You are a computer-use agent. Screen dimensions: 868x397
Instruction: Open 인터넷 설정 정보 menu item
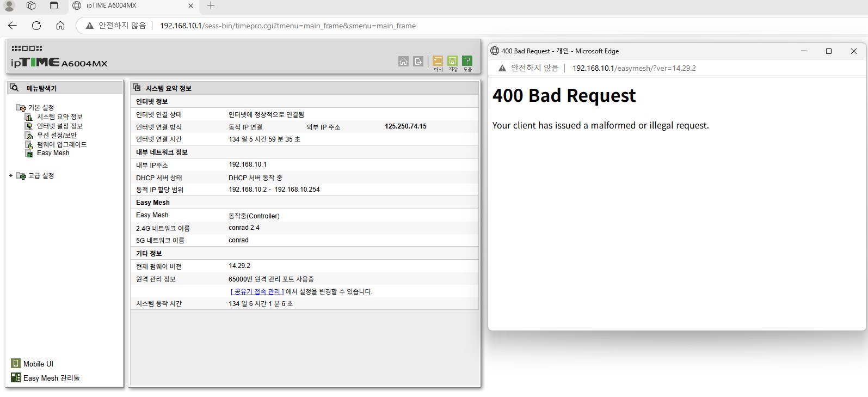click(60, 126)
